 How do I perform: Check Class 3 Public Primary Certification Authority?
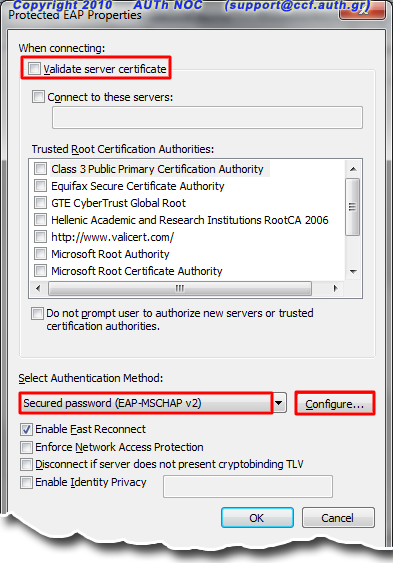click(x=40, y=168)
